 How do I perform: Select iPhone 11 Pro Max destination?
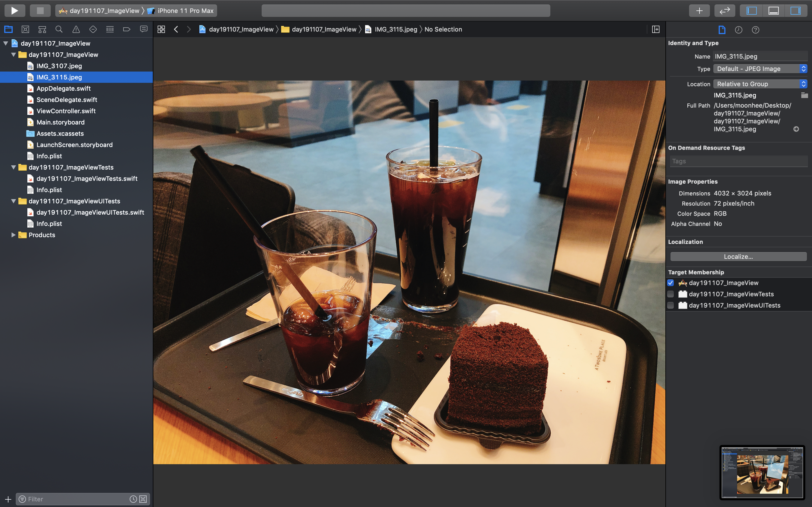185,11
